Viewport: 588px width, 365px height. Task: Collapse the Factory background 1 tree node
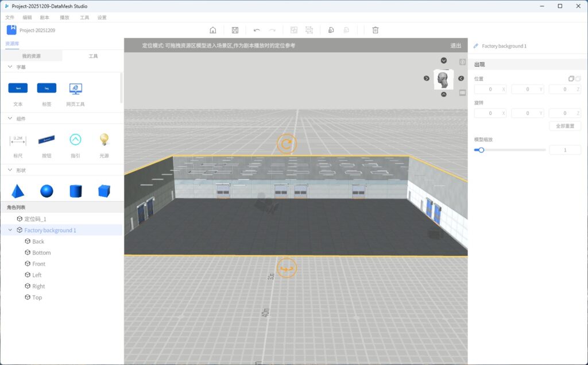pos(10,230)
